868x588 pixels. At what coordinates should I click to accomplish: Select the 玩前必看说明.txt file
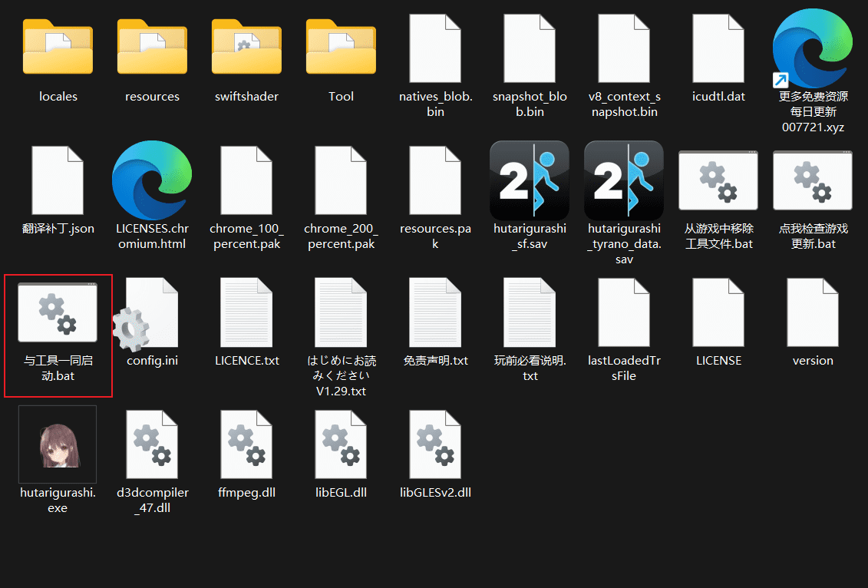530,312
